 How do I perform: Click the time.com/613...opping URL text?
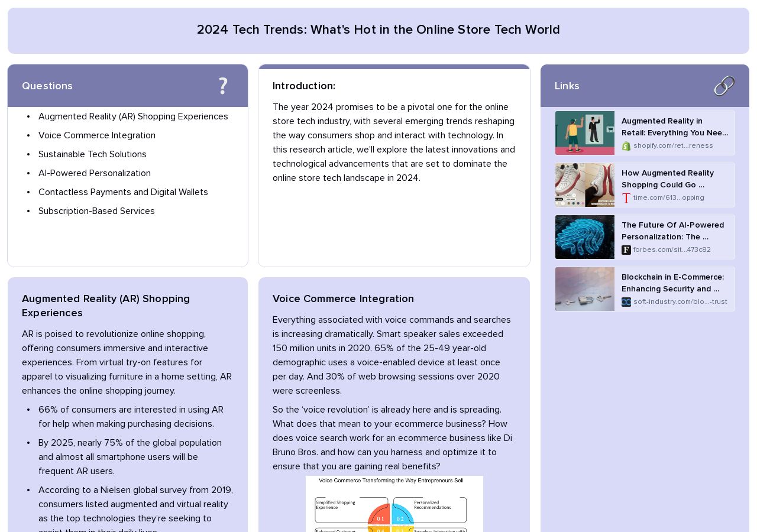click(669, 198)
